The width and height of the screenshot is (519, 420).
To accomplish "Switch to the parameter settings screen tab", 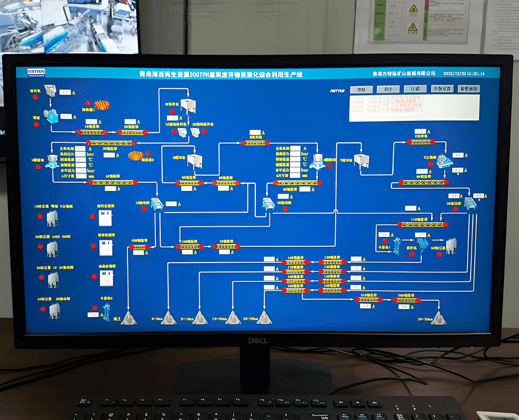I will pyautogui.click(x=442, y=89).
